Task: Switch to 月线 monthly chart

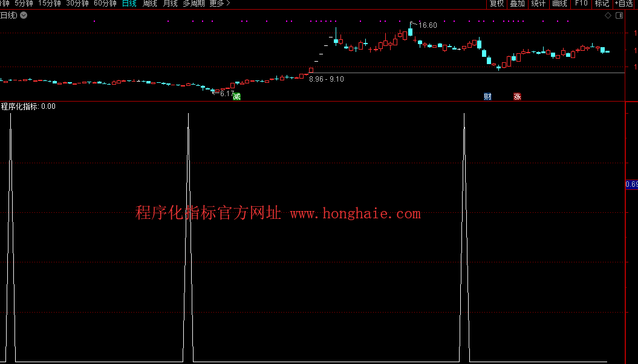Action: point(170,4)
